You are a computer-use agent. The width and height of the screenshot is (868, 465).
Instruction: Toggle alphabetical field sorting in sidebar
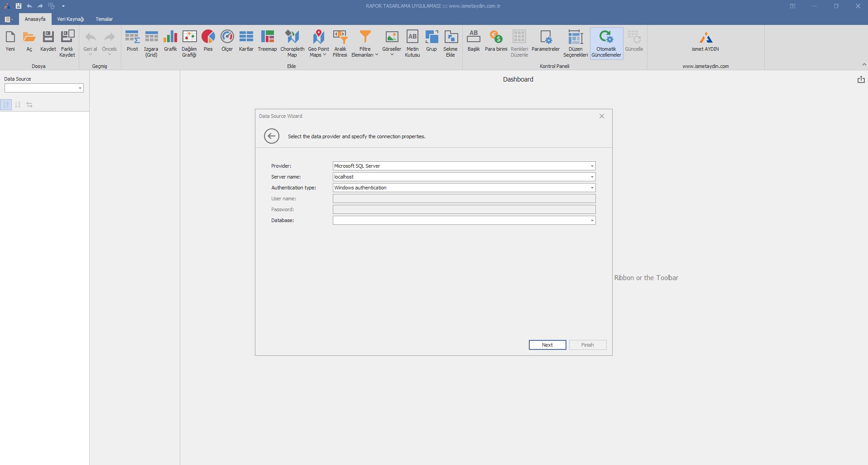point(18,105)
